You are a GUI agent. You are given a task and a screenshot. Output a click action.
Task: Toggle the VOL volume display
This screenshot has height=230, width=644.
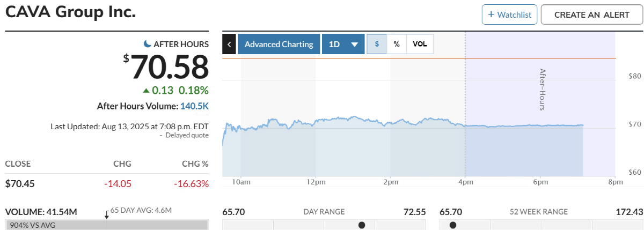420,44
